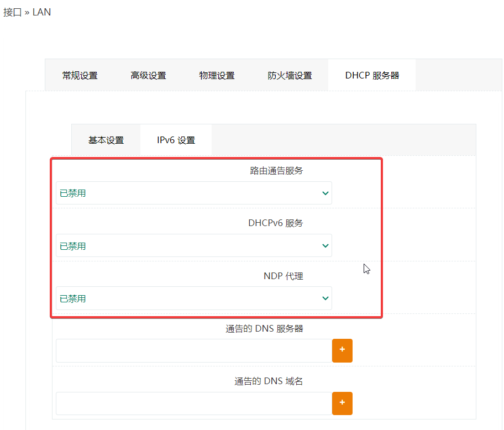
Task: Click the 接口 breadcrumb text
Action: (12, 12)
